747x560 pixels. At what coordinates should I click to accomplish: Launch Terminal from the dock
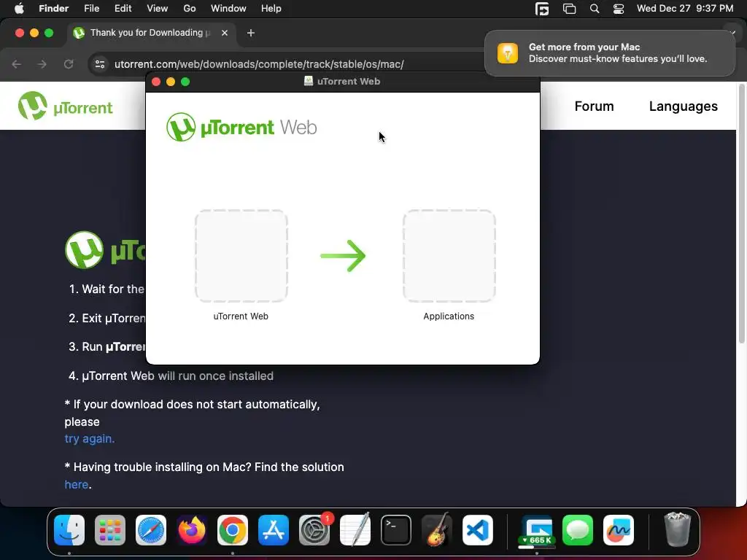[x=396, y=530]
